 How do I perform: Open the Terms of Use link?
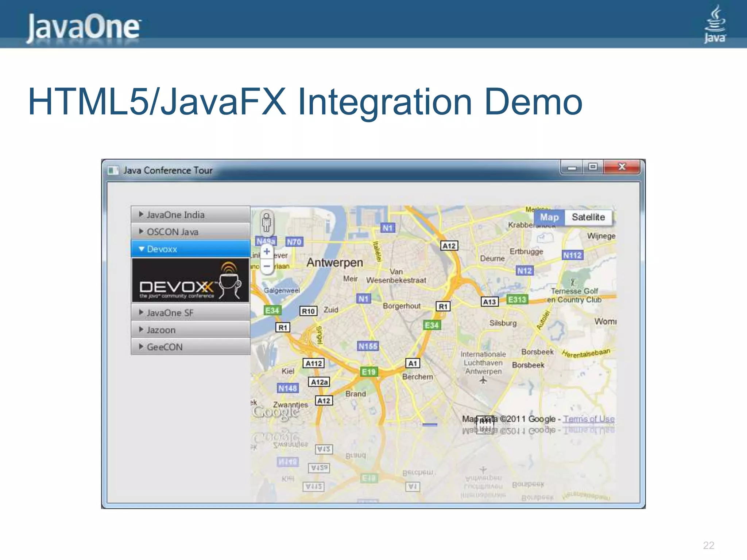tap(588, 419)
